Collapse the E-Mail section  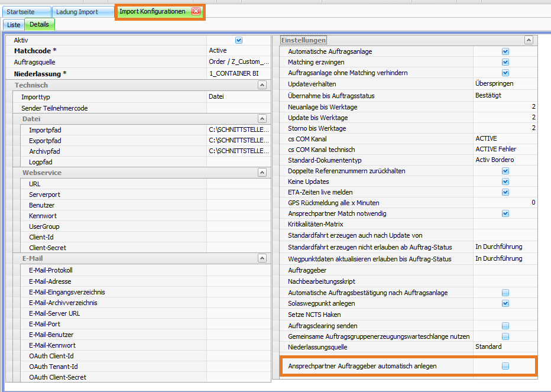[262, 258]
